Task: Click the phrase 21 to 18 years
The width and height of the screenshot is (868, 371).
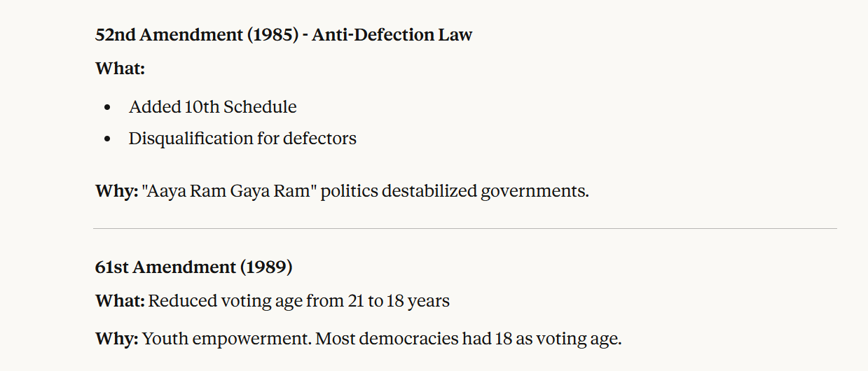Action: tap(398, 301)
